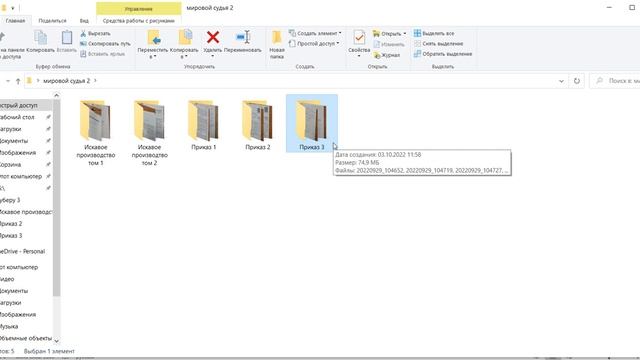Expand the Delete (Удалить) dropdown arrow

213,56
